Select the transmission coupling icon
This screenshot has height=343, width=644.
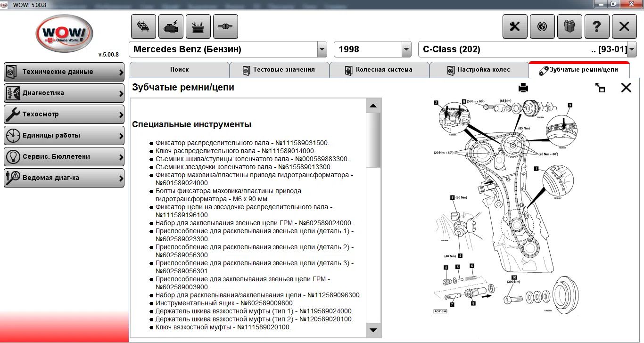225,26
